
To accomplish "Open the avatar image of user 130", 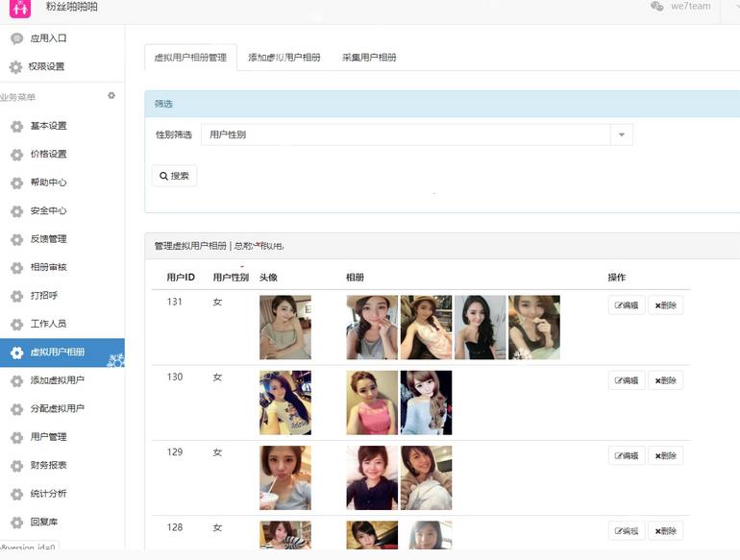I will point(285,402).
